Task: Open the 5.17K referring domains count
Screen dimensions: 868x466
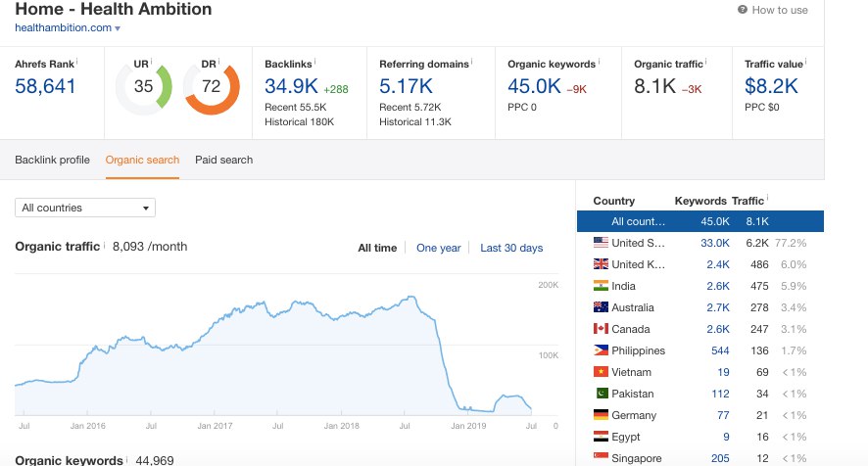Action: point(406,86)
